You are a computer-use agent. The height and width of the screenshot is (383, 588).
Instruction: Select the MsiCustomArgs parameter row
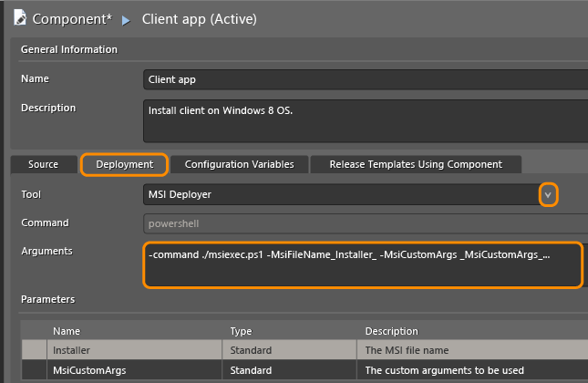pyautogui.click(x=137, y=371)
